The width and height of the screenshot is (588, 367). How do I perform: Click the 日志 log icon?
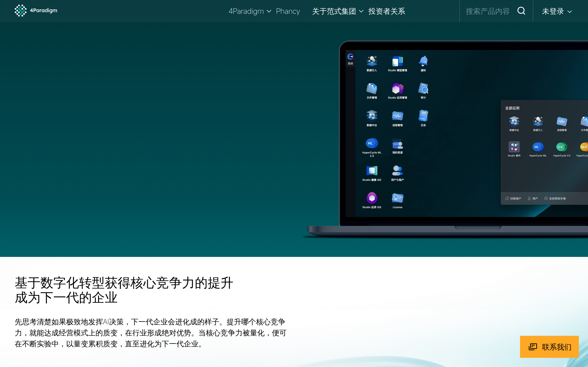[423, 116]
